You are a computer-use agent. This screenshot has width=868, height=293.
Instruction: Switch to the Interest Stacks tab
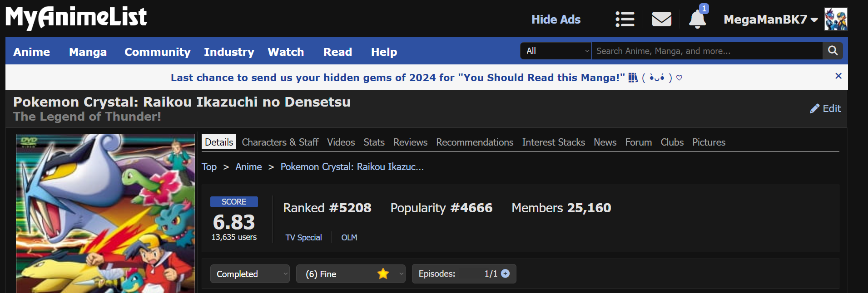[554, 142]
